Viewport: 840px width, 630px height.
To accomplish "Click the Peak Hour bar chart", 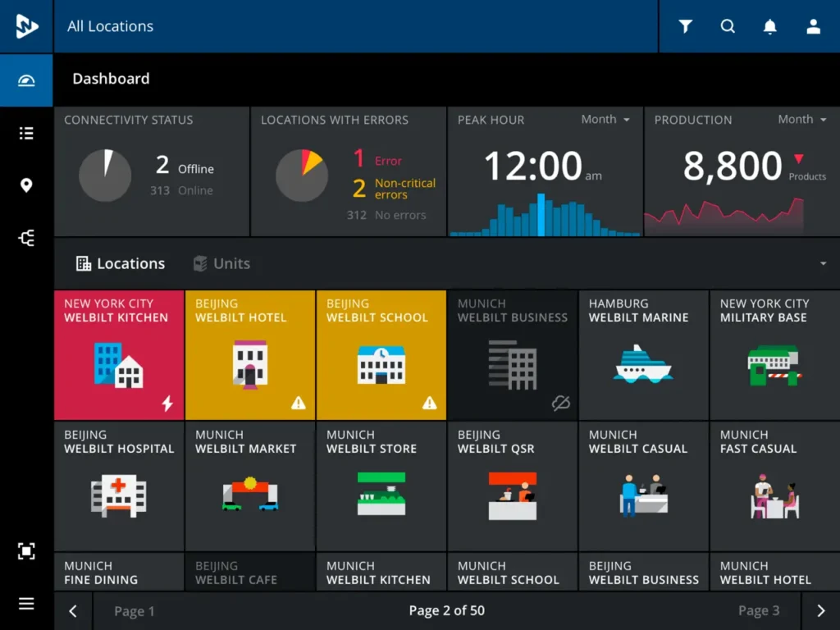I will pos(545,215).
